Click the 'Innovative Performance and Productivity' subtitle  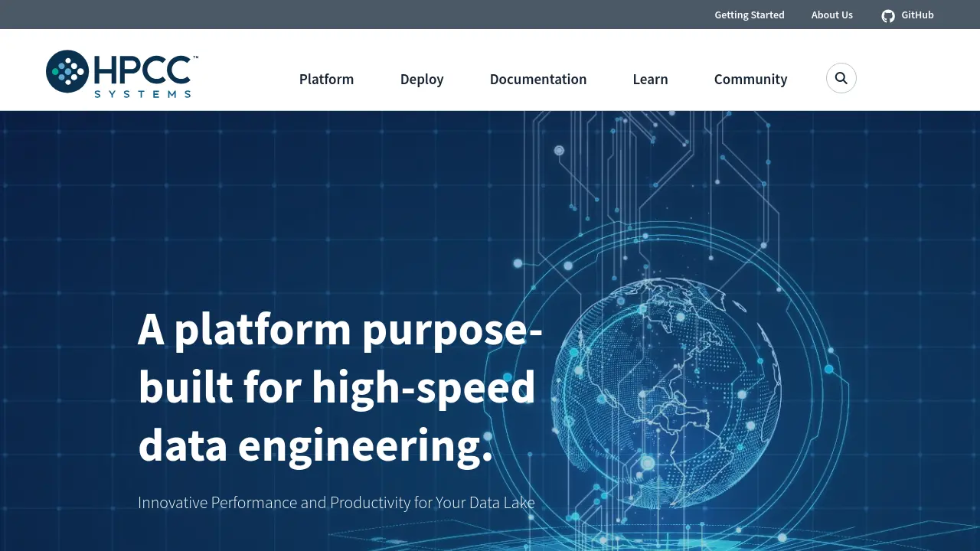(336, 503)
